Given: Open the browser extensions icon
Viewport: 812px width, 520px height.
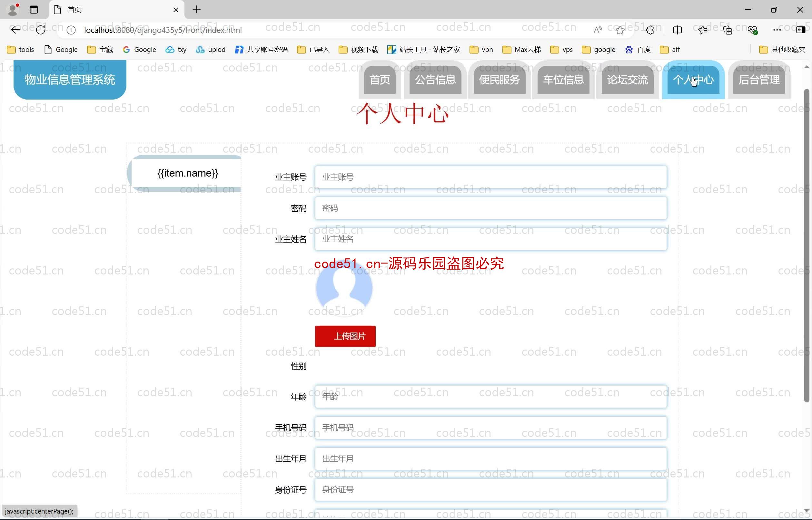Looking at the screenshot, I should tap(650, 30).
